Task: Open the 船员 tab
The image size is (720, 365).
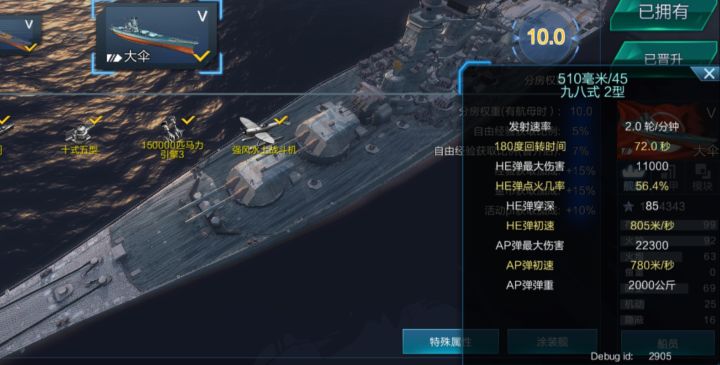Action: pyautogui.click(x=668, y=343)
